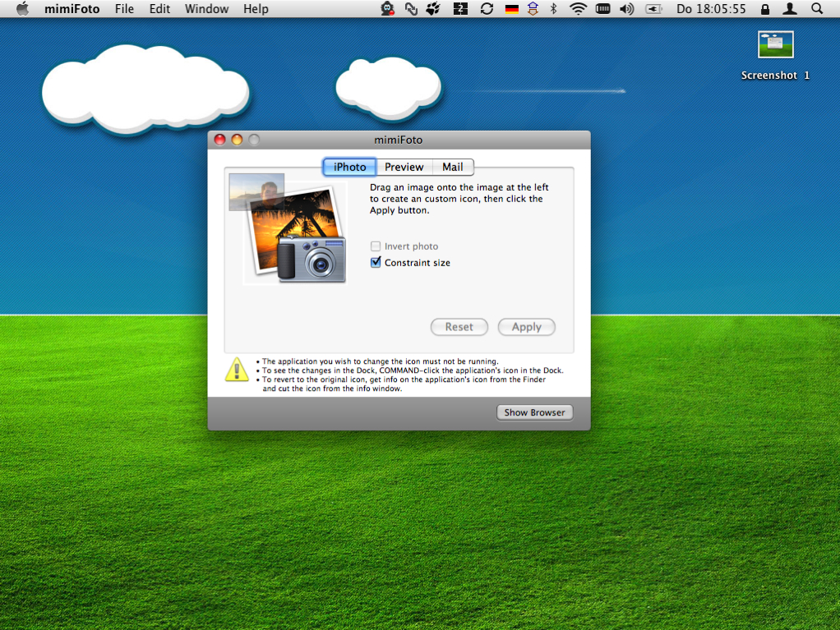
Task: Open the File menu
Action: pos(124,8)
